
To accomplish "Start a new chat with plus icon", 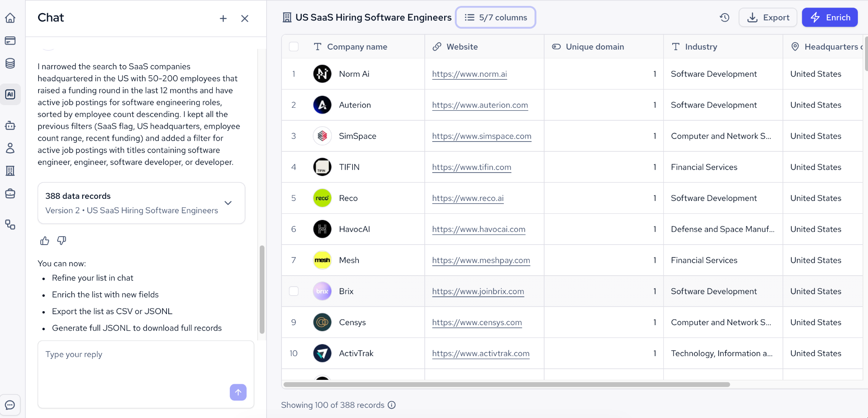I will (223, 18).
